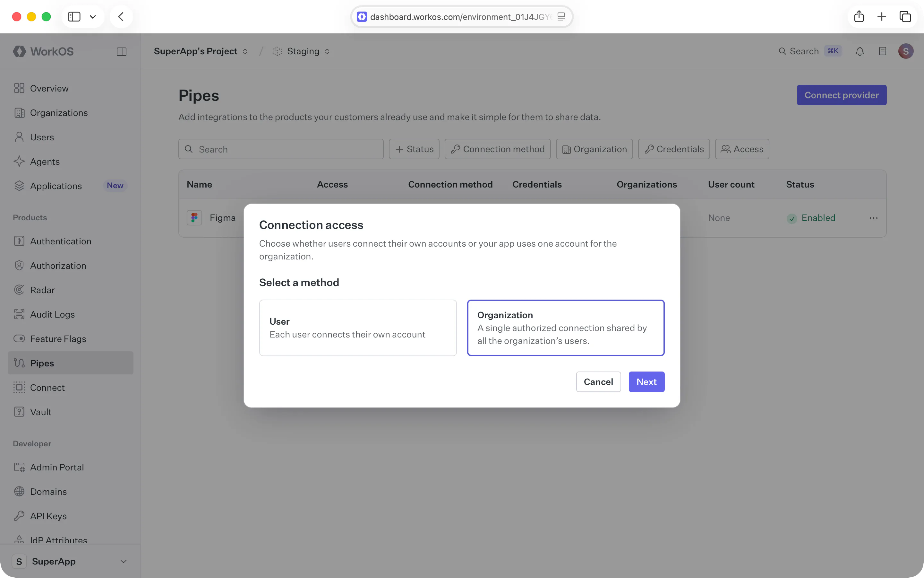Click the Figma logo in the table row
The image size is (924, 578).
click(x=194, y=218)
